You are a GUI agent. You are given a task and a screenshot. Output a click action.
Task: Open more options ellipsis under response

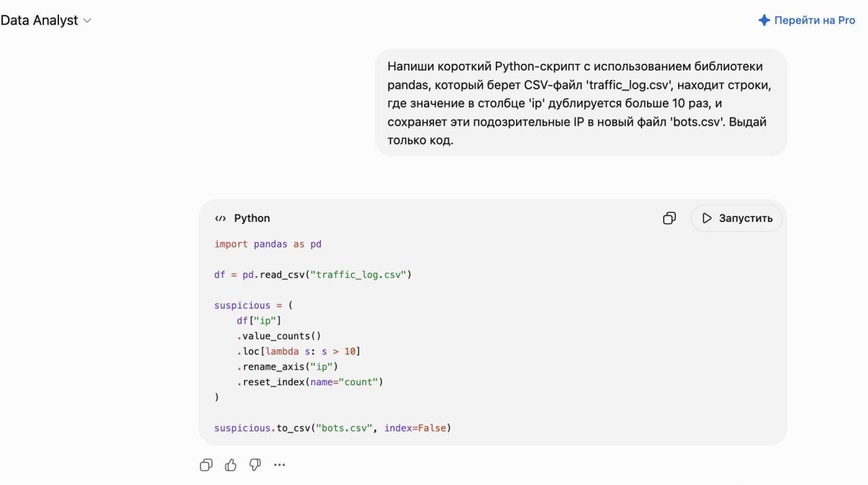point(279,465)
